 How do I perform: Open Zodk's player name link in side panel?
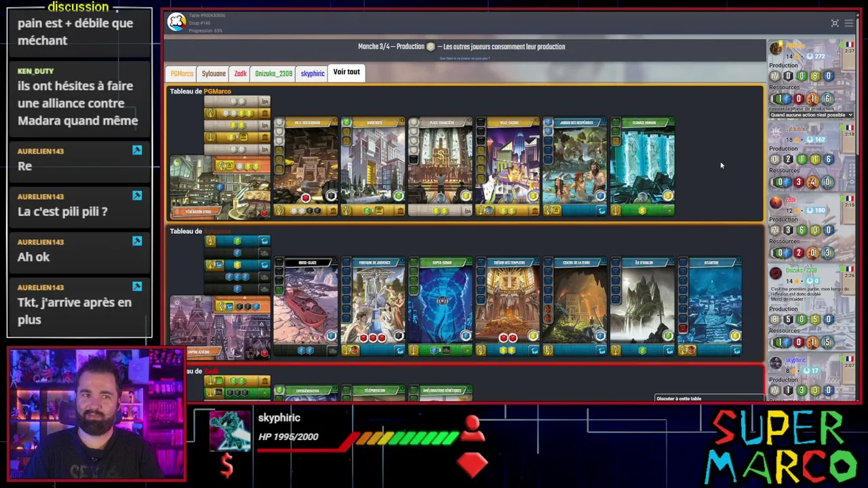pos(791,199)
